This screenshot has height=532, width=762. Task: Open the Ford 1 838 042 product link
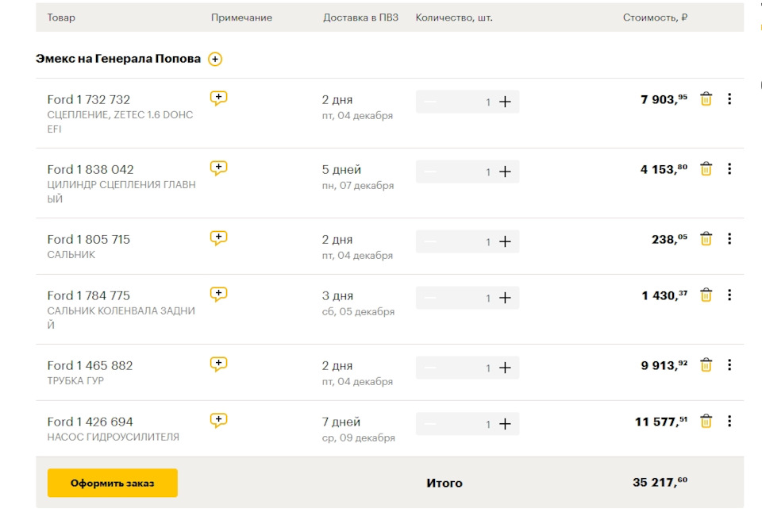(x=90, y=169)
